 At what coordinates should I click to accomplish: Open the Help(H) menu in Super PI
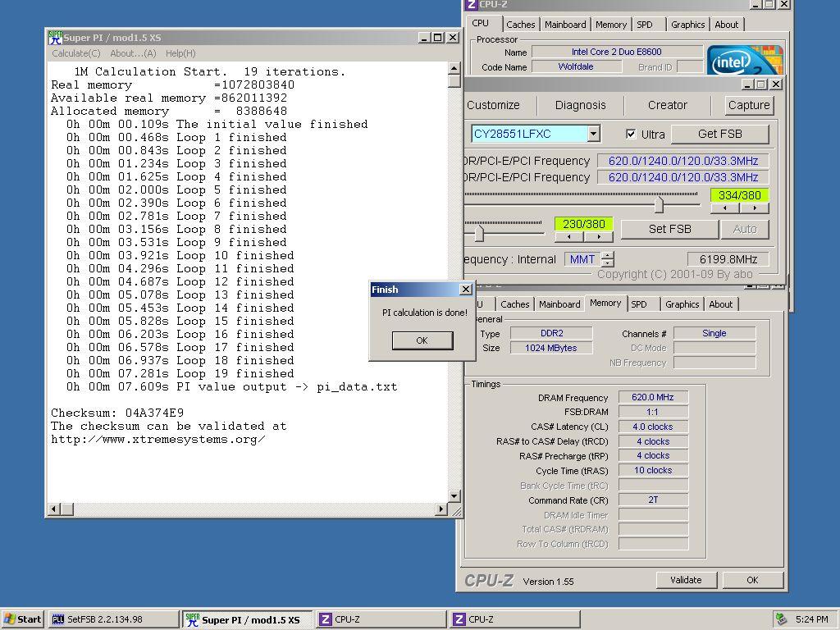click(180, 53)
